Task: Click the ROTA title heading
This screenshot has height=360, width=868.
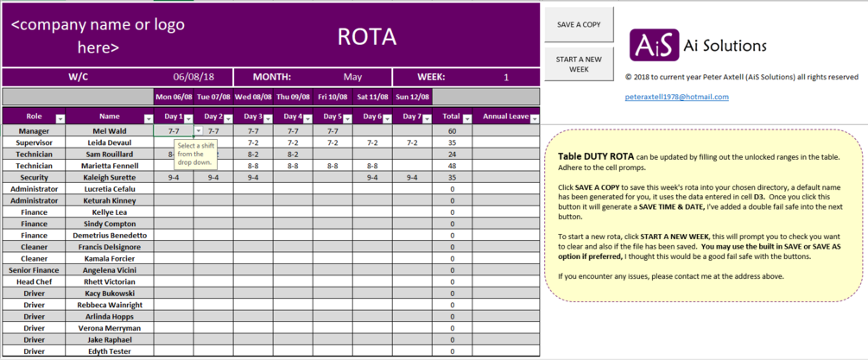Action: tap(367, 37)
